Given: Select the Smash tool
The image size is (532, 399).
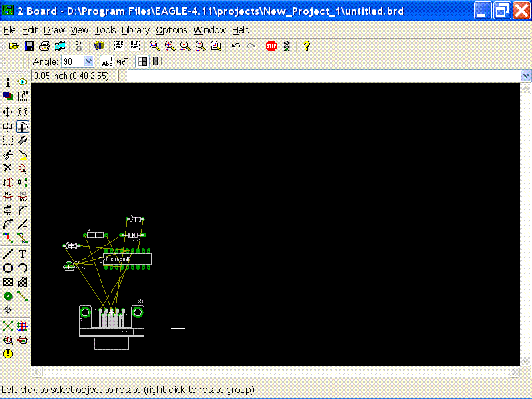Looking at the screenshot, I should tap(8, 210).
